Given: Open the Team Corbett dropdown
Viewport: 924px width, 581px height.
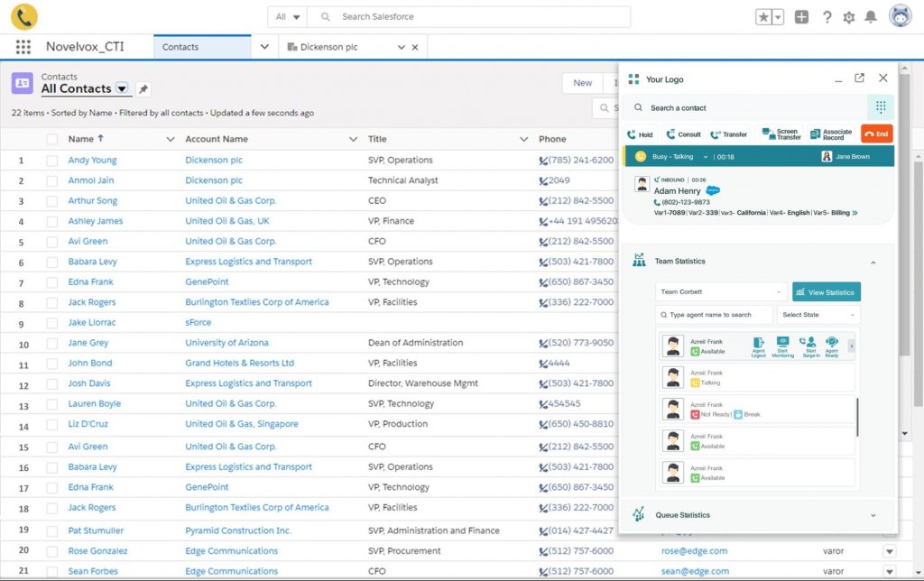Looking at the screenshot, I should tap(721, 291).
